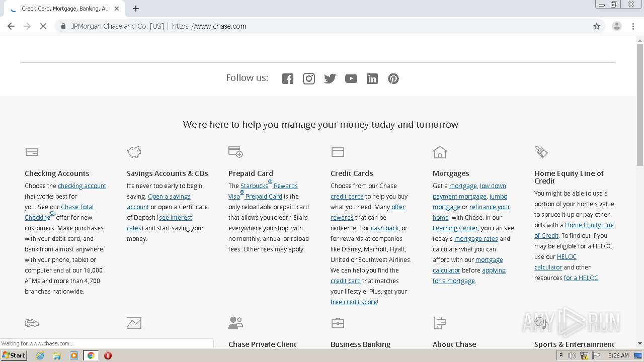Open Chase's Facebook page icon

click(288, 78)
